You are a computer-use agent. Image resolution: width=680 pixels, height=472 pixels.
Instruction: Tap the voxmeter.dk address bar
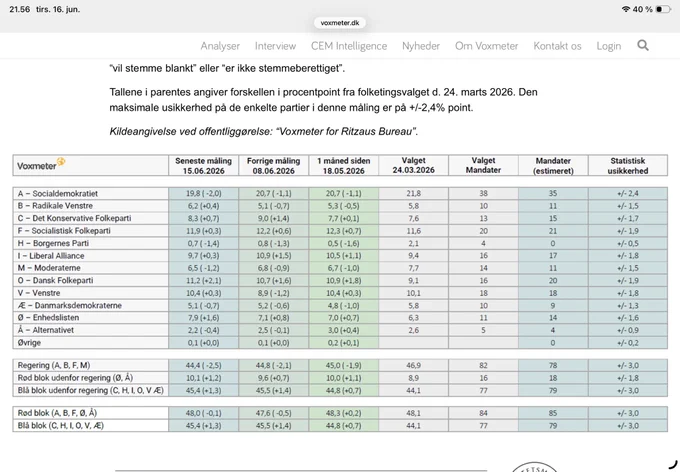[x=340, y=23]
